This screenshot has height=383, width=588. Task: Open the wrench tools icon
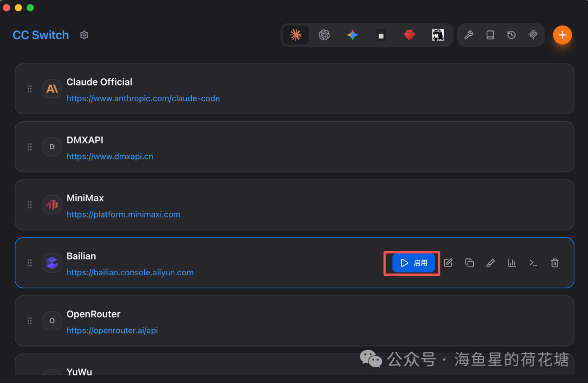469,35
